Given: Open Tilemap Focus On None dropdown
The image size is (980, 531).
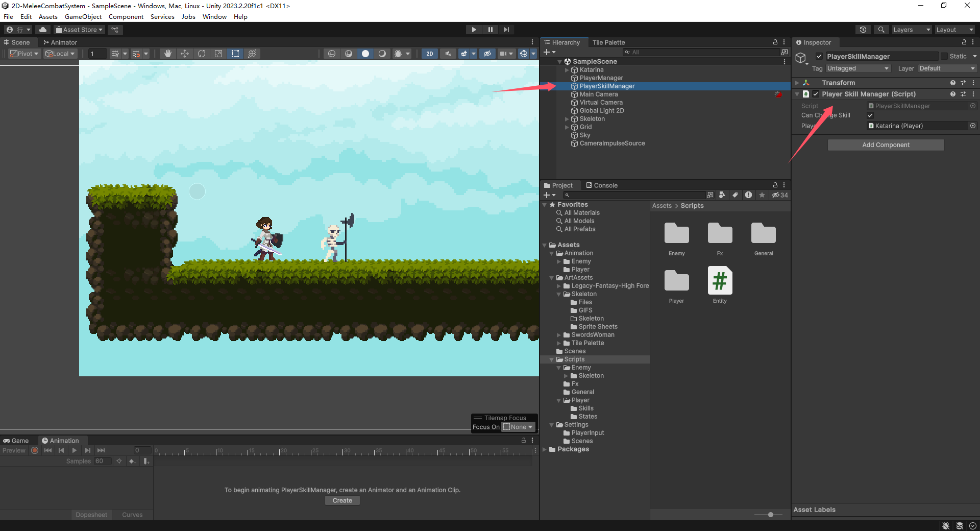Looking at the screenshot, I should tap(518, 427).
